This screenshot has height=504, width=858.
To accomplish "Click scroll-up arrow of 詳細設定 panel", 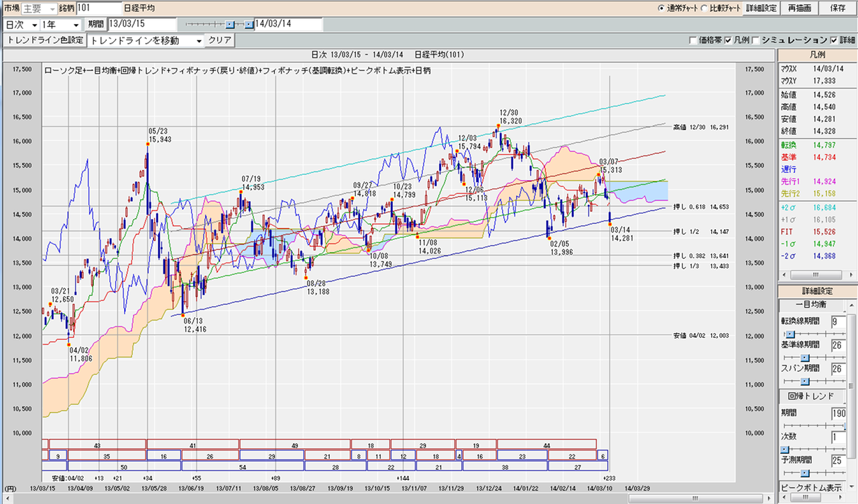I will [x=851, y=304].
